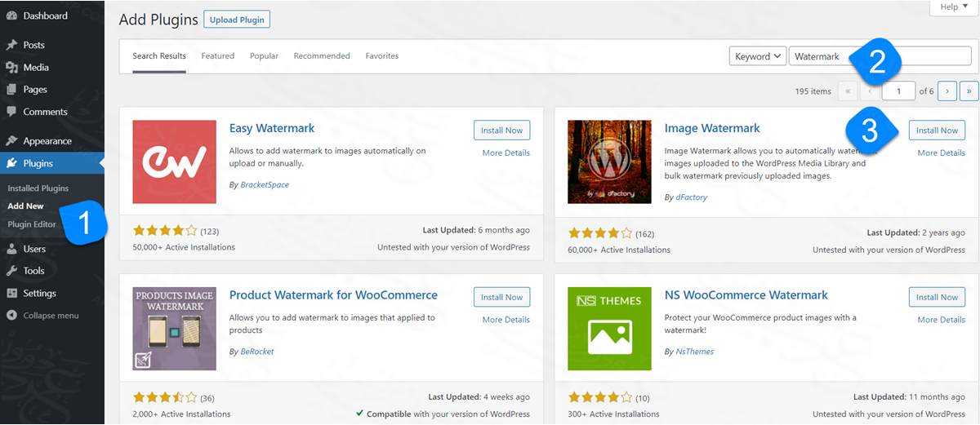
Task: Click the Appearance menu label
Action: [47, 141]
